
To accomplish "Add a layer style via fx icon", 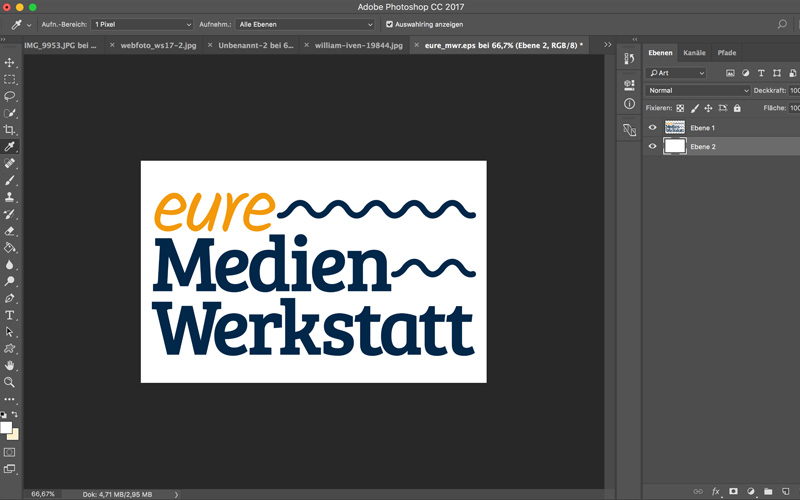I will pyautogui.click(x=715, y=491).
